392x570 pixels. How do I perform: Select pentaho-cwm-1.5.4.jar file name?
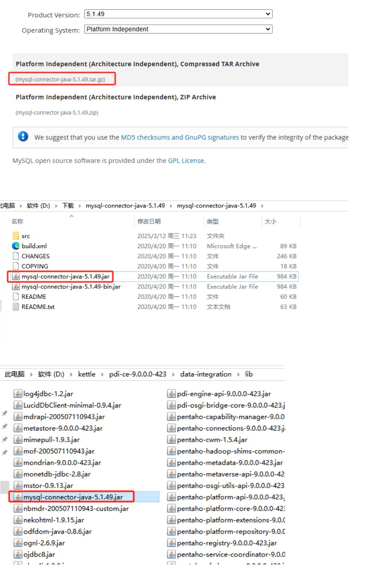coord(212,440)
